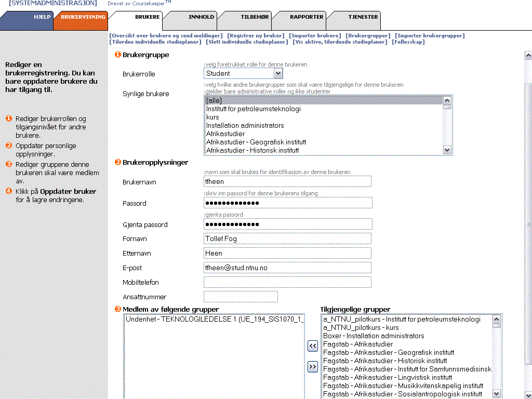Screen dimensions: 532x399
Task: Open Importer brukergrupper link
Action: coord(430,36)
